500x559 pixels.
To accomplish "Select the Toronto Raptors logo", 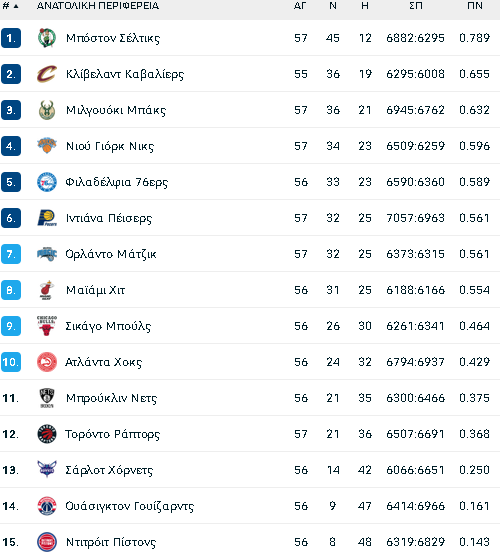I will tap(47, 434).
